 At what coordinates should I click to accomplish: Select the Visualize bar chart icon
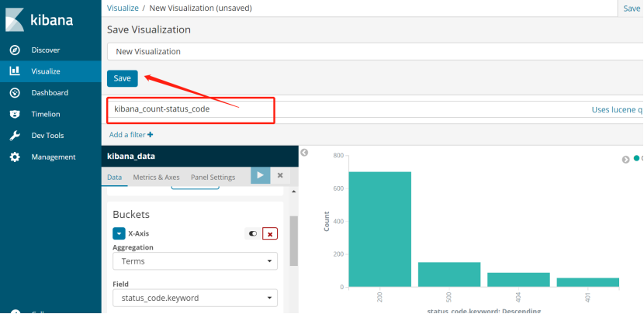point(15,71)
